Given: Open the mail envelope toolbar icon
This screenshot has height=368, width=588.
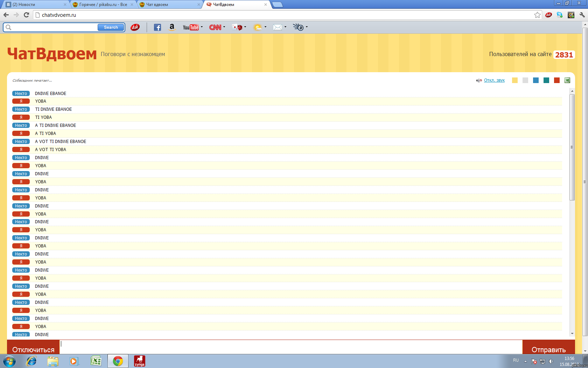Looking at the screenshot, I should pyautogui.click(x=278, y=27).
